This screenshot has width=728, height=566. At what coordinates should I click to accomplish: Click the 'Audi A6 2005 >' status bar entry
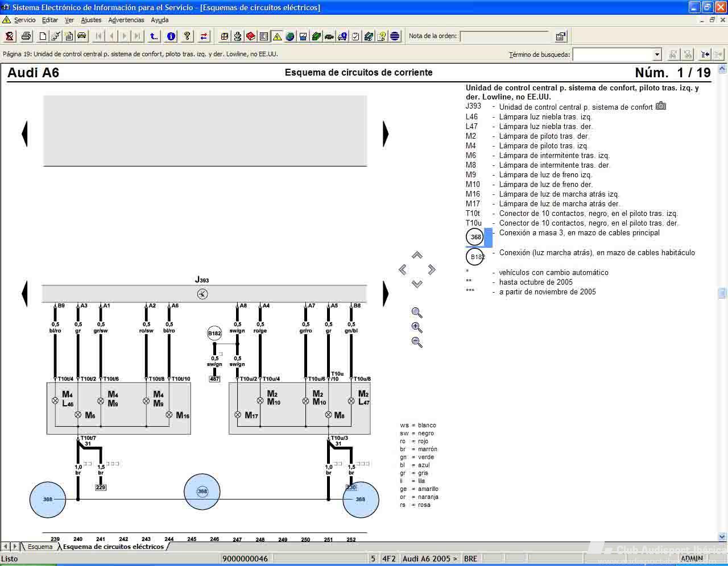pyautogui.click(x=430, y=559)
